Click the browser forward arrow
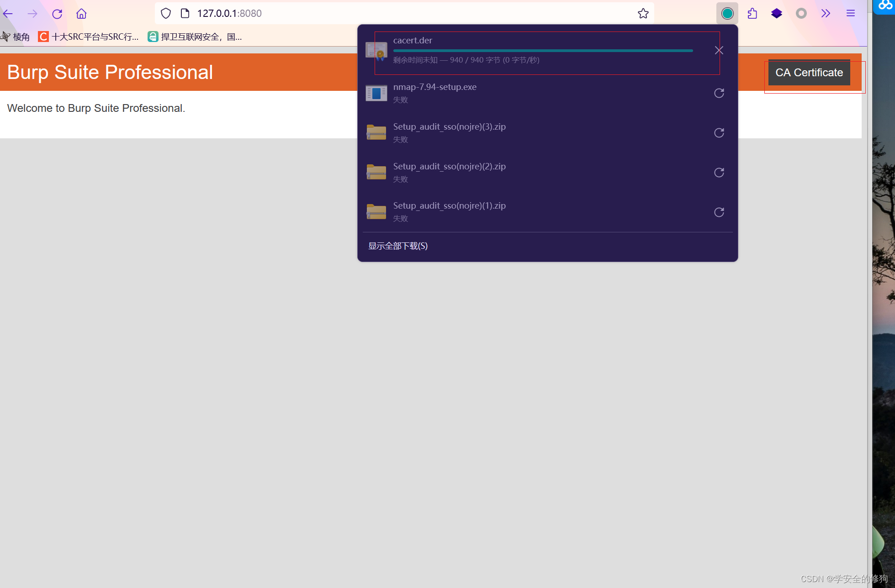 point(32,14)
